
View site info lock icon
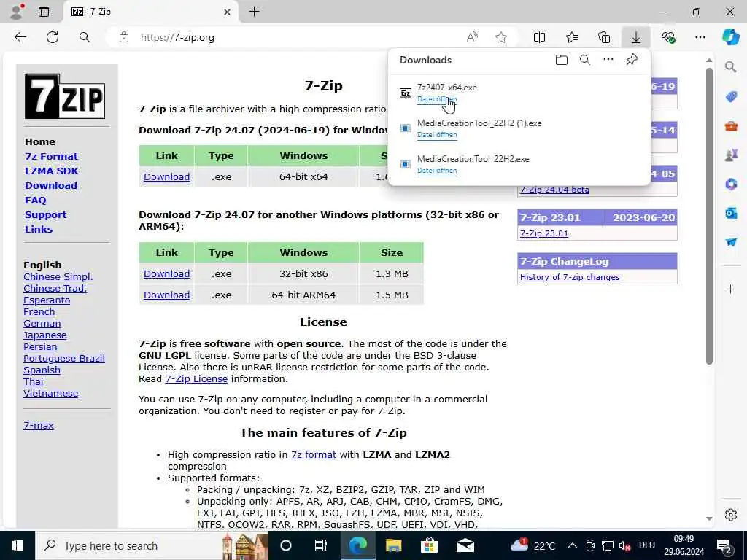click(x=124, y=37)
